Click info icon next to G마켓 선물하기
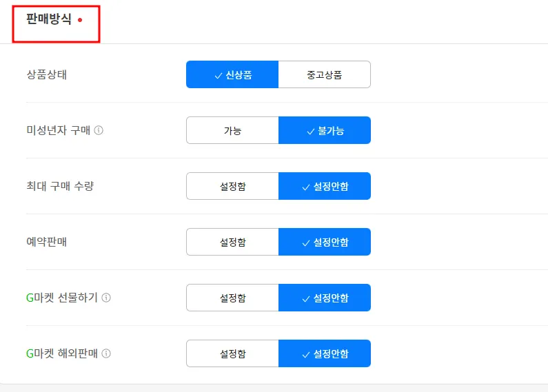 (x=106, y=298)
